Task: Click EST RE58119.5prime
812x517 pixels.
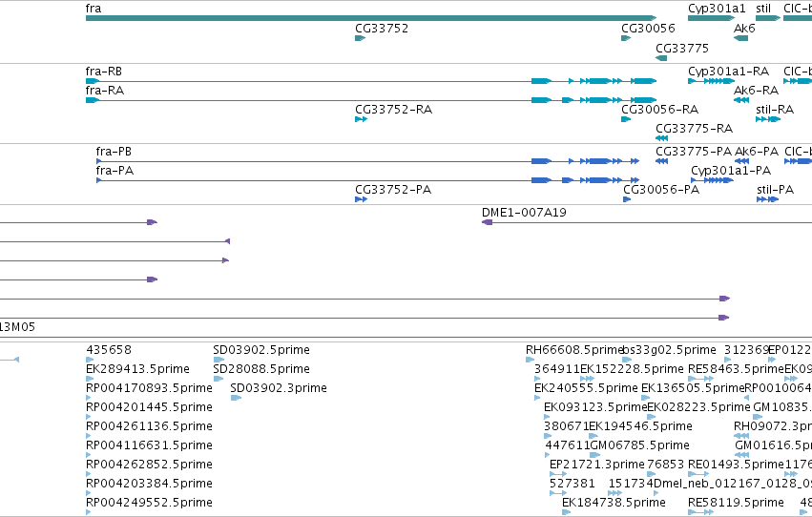Action: coord(736,503)
